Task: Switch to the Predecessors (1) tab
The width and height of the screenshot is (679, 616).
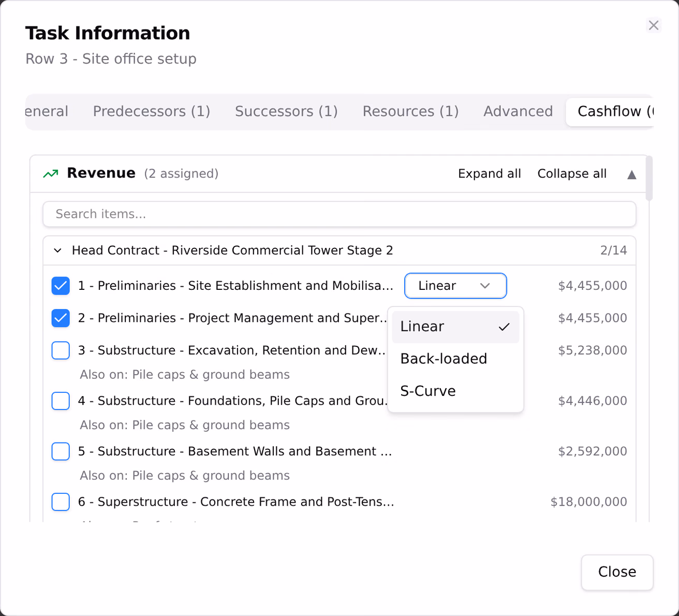Action: tap(152, 111)
